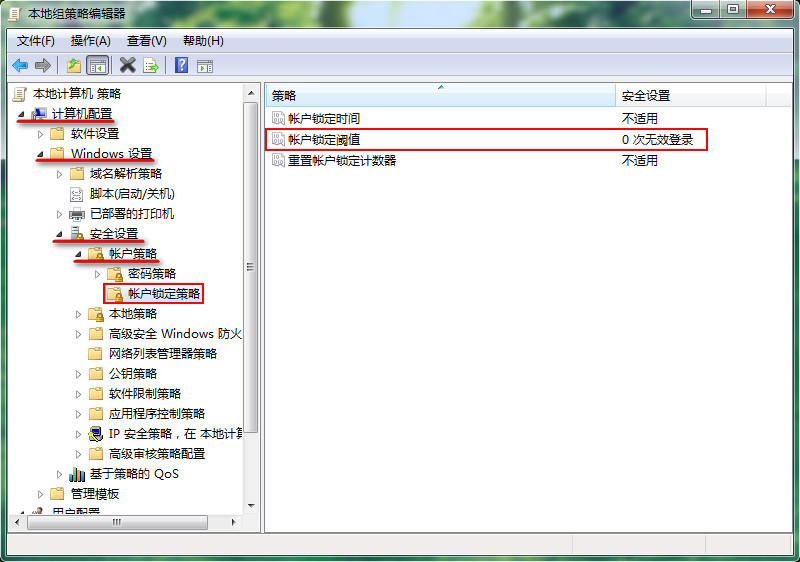This screenshot has height=562, width=800.
Task: Click the Back arrow toolbar icon
Action: coord(20,65)
